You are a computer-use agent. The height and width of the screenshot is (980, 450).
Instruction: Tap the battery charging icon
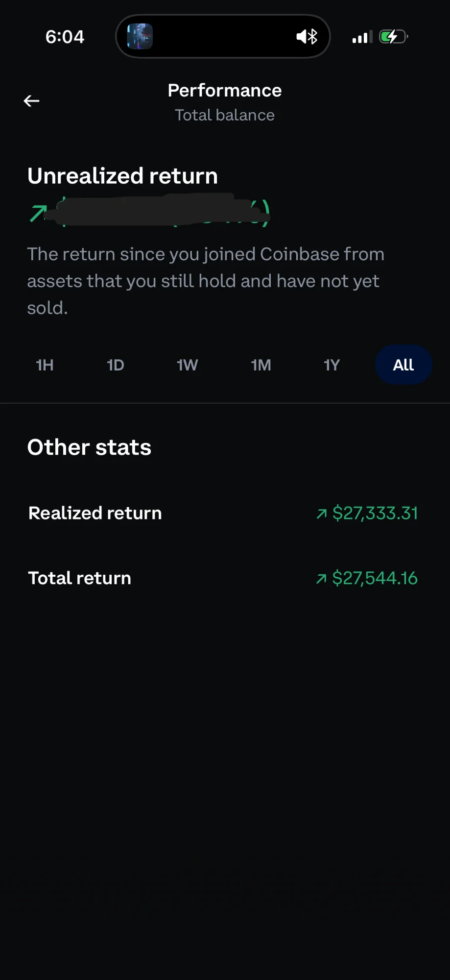[393, 37]
